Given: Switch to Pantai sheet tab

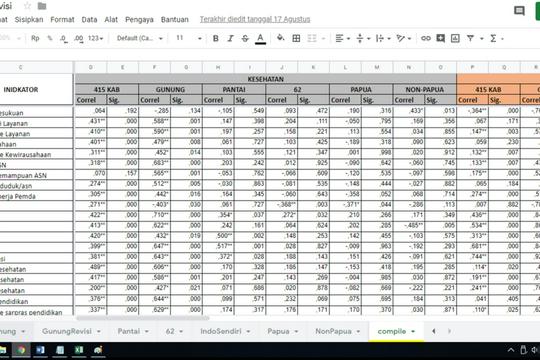Looking at the screenshot, I should pyautogui.click(x=128, y=331).
